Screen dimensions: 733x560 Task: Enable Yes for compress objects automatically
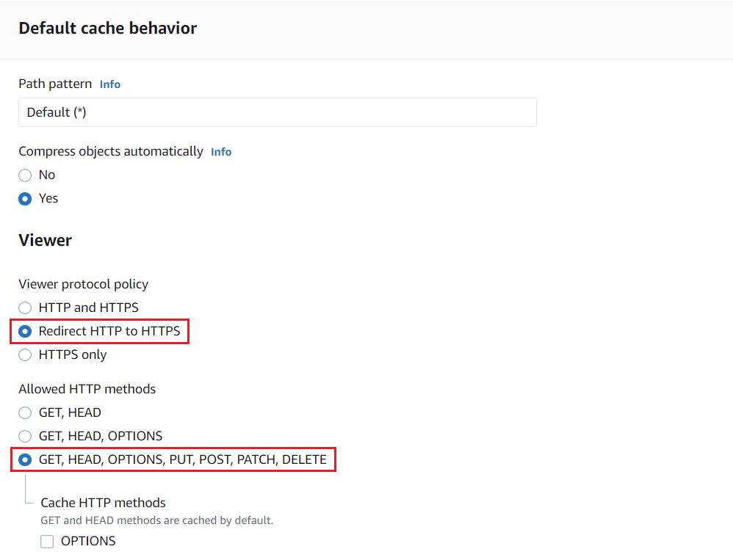point(24,198)
